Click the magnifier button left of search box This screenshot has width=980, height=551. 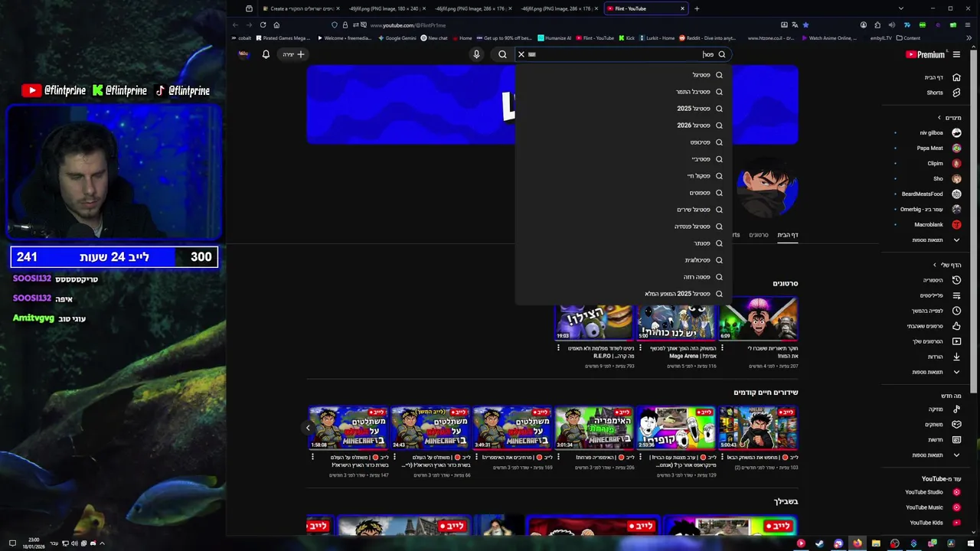502,54
